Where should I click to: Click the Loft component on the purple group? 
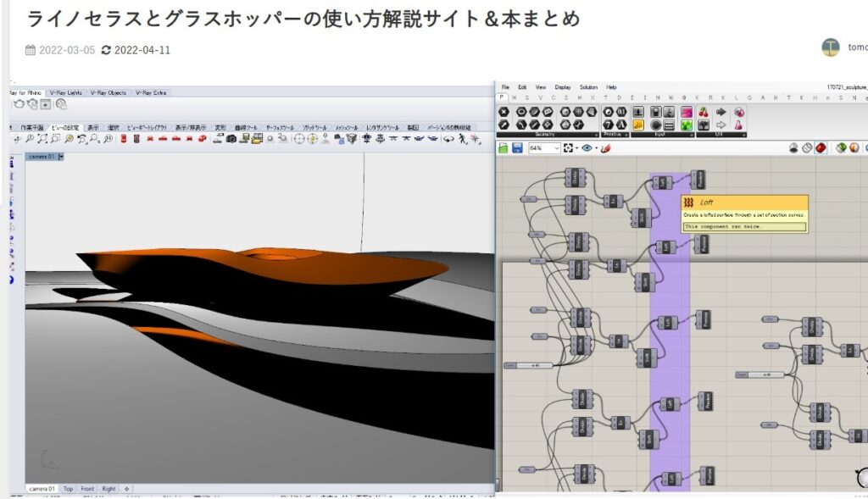[x=664, y=182]
